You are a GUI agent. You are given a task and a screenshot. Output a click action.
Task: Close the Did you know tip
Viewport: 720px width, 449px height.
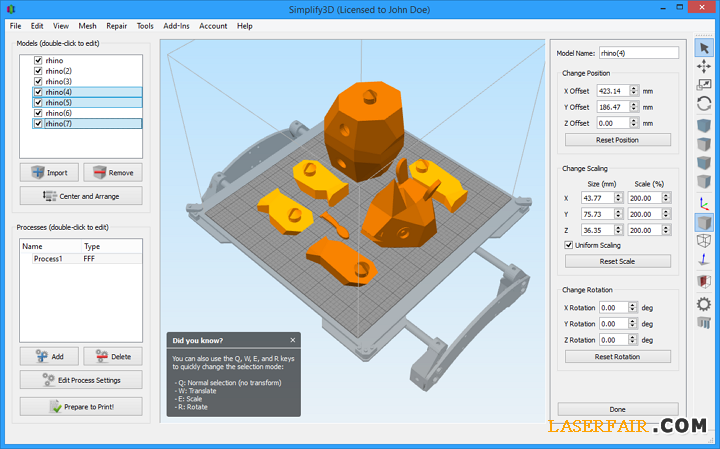point(293,340)
